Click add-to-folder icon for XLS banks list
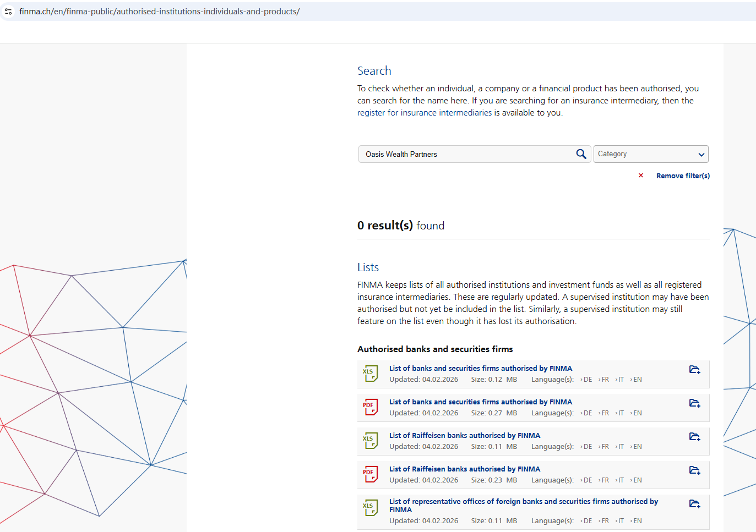Image resolution: width=756 pixels, height=532 pixels. [x=694, y=370]
